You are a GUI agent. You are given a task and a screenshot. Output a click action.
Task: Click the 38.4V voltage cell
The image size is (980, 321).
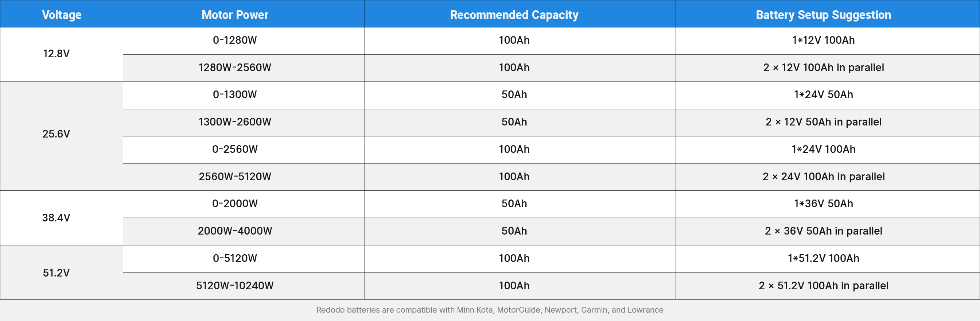(56, 218)
